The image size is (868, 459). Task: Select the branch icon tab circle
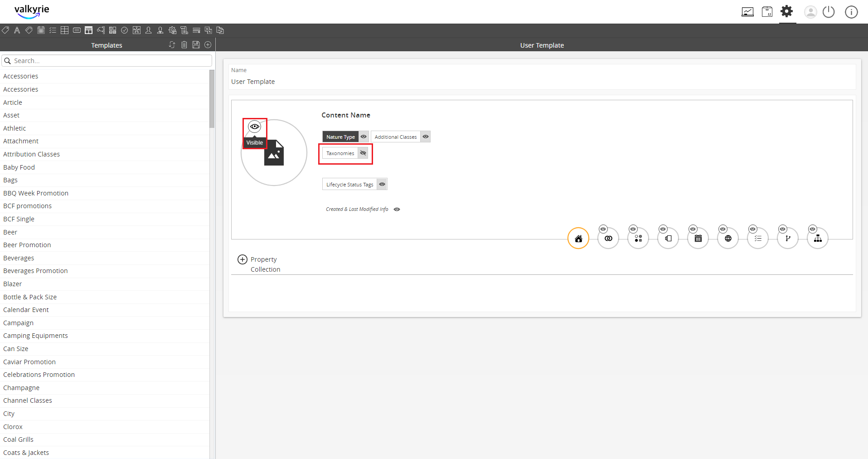[x=788, y=239]
